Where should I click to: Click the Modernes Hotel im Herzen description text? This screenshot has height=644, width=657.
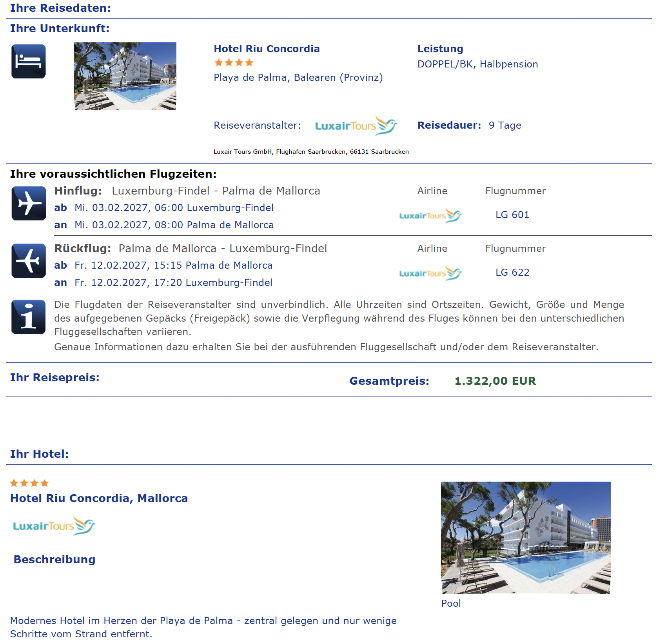click(203, 627)
